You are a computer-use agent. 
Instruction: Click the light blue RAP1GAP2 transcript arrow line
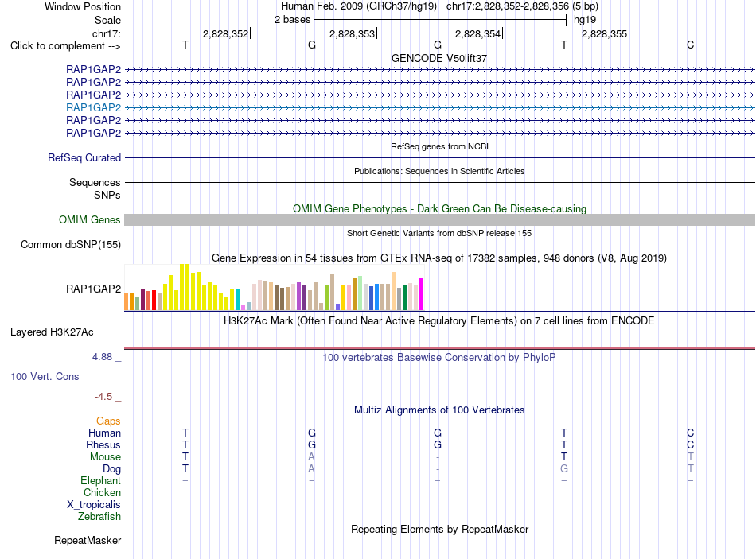coord(440,107)
